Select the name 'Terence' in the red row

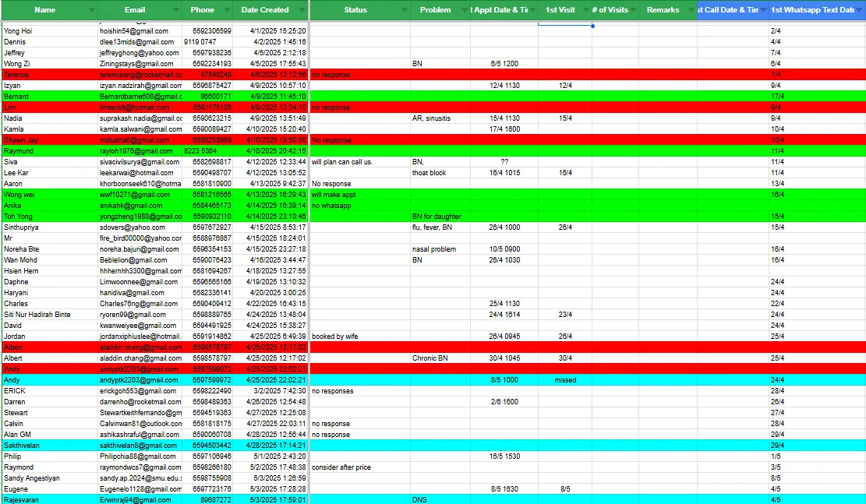50,75
